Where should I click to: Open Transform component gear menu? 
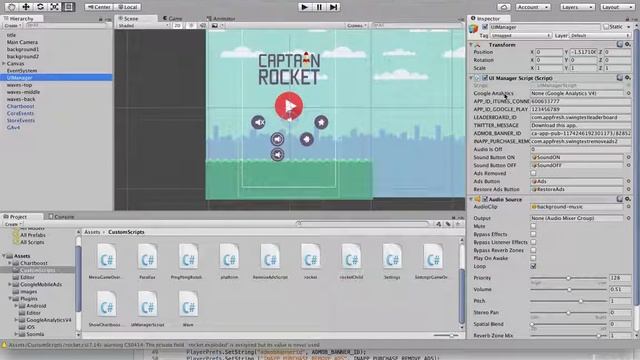[628, 44]
